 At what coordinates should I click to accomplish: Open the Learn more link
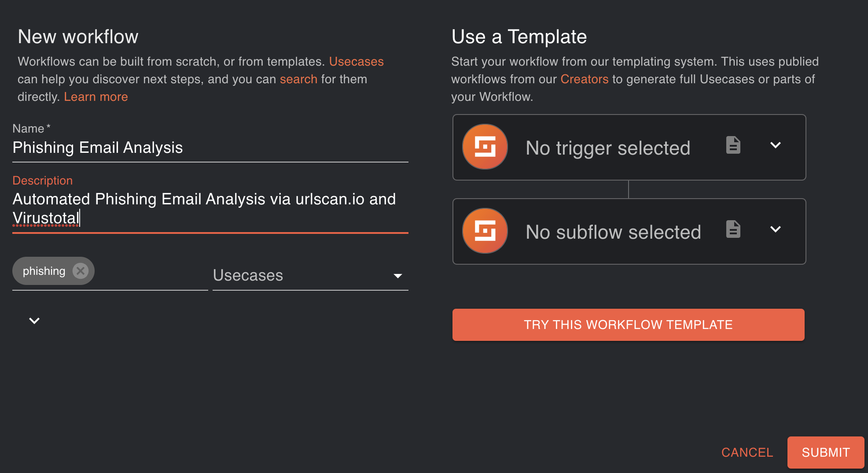96,97
